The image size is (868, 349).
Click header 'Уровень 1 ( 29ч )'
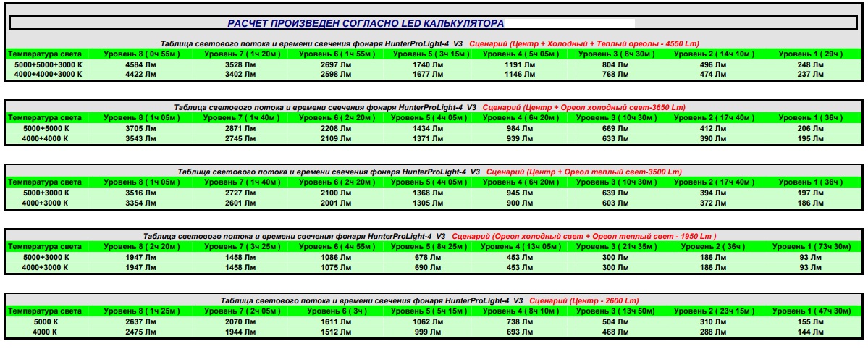pos(812,54)
